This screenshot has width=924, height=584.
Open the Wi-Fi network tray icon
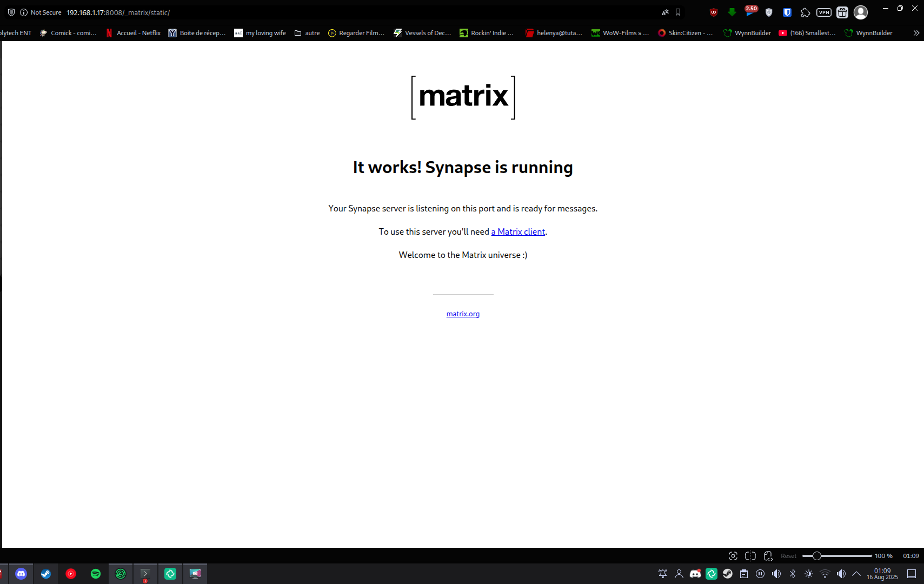(825, 574)
